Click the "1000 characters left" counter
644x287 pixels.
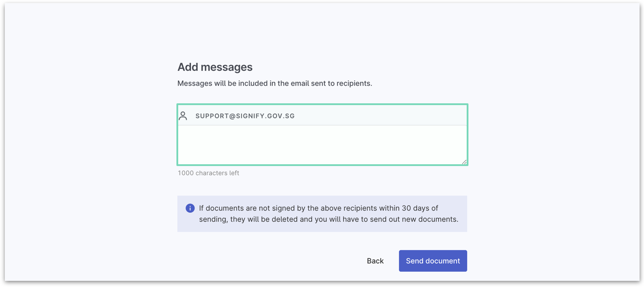coord(208,173)
